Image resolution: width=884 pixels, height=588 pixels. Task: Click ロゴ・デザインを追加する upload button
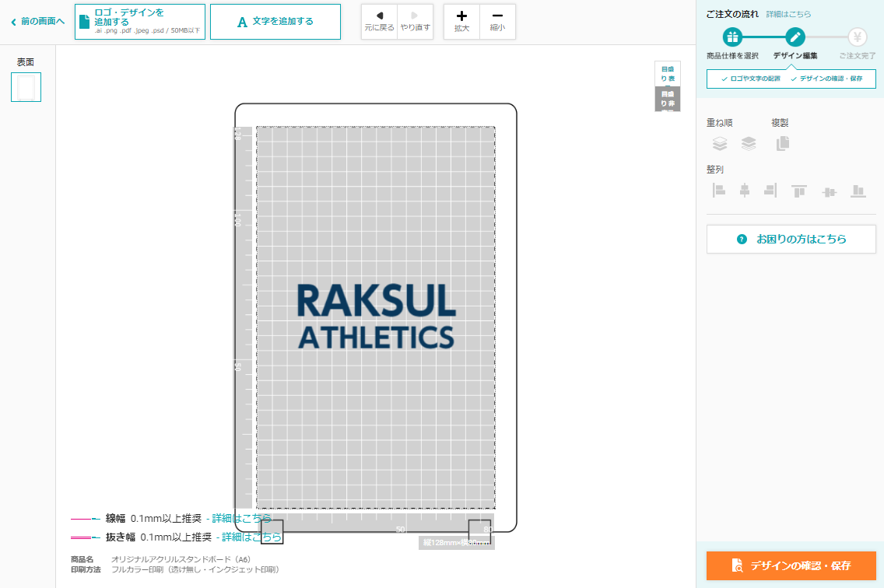click(x=140, y=22)
